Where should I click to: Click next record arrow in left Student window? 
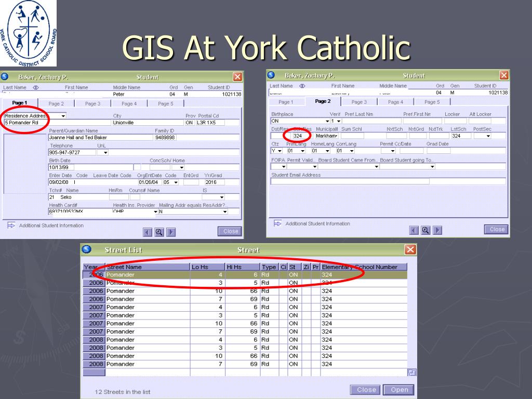click(x=171, y=232)
